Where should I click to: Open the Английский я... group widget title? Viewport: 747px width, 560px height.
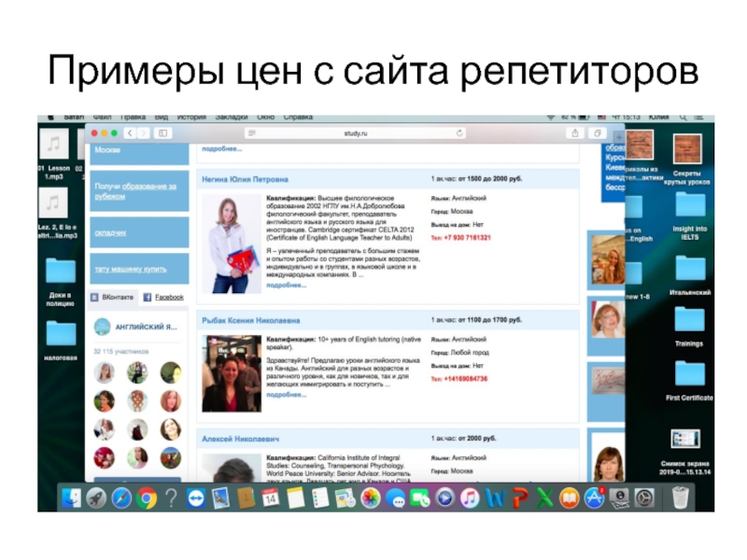(x=147, y=328)
